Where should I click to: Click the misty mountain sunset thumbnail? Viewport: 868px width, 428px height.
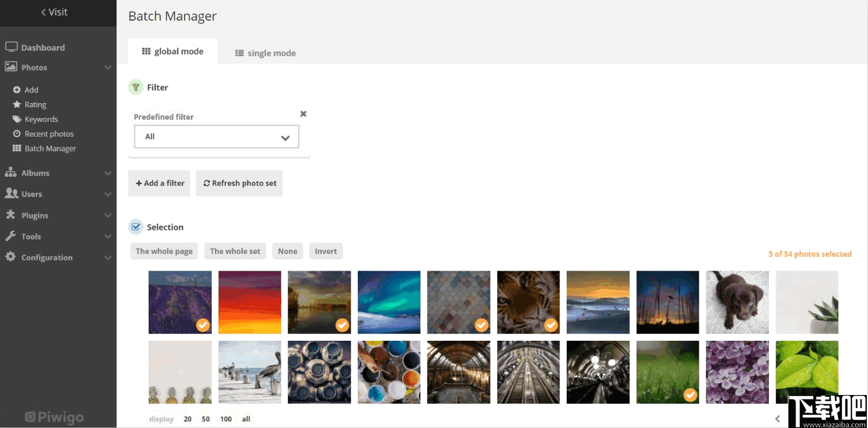tap(598, 302)
